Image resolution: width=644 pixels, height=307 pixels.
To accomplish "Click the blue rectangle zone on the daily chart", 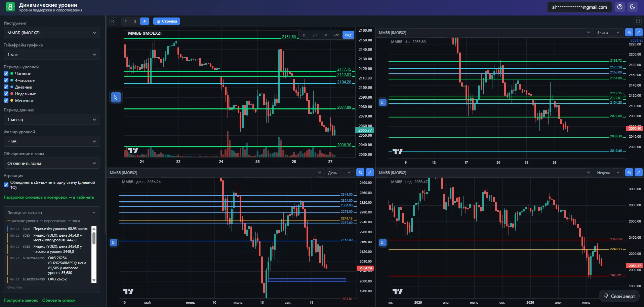I will click(307, 280).
